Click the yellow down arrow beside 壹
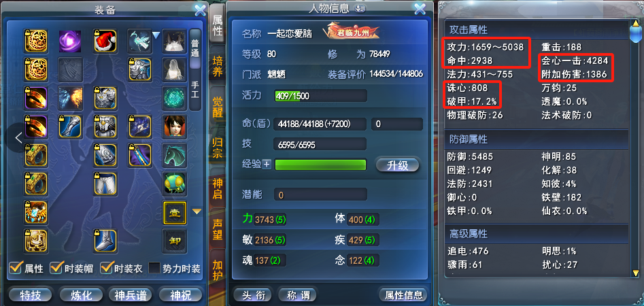Screen dimensions: 644x306 [x=197, y=211]
